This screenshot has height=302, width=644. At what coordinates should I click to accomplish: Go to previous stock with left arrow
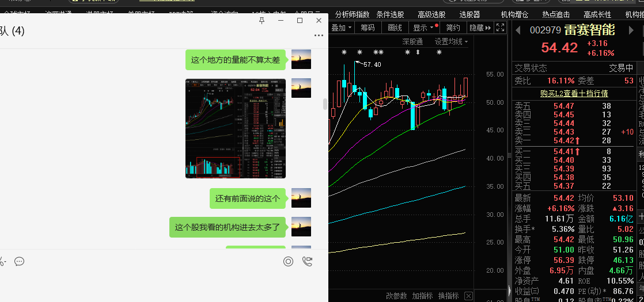[518, 30]
